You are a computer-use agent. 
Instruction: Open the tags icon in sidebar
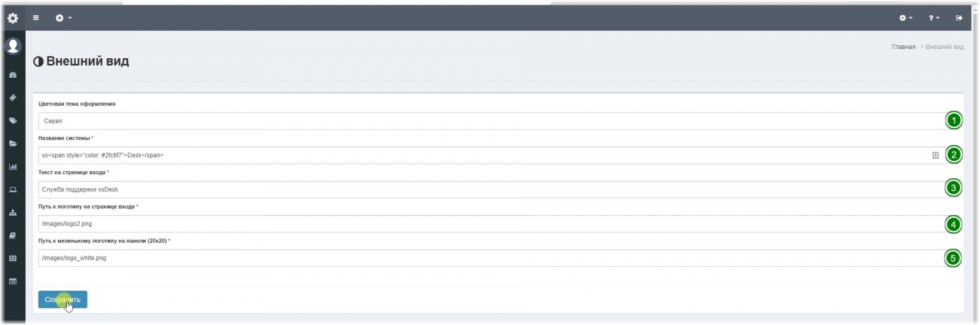[13, 121]
